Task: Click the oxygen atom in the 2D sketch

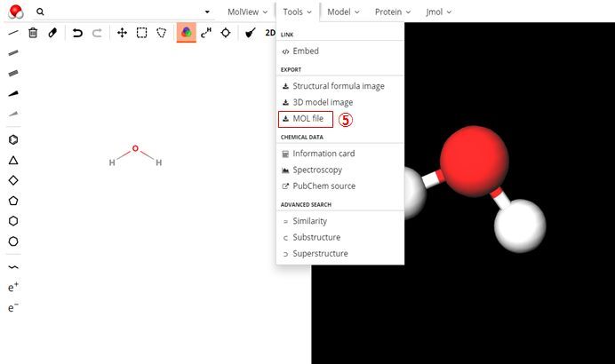Action: [x=135, y=149]
